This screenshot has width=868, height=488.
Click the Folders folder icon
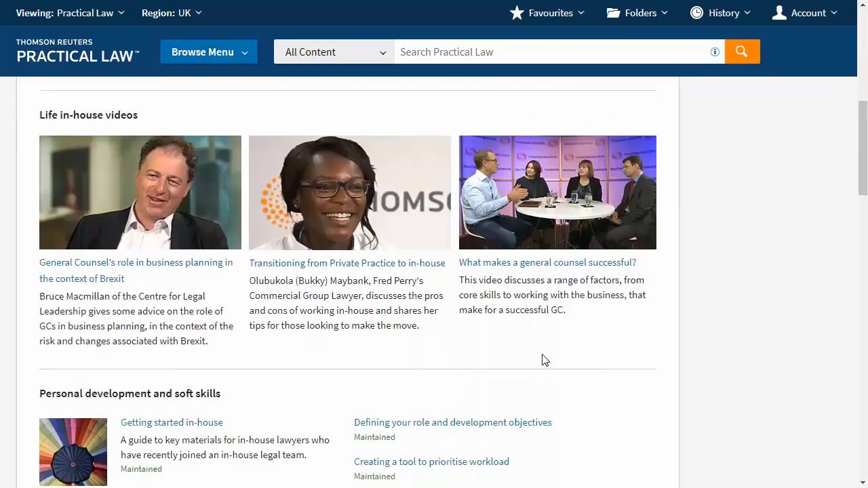pyautogui.click(x=614, y=13)
